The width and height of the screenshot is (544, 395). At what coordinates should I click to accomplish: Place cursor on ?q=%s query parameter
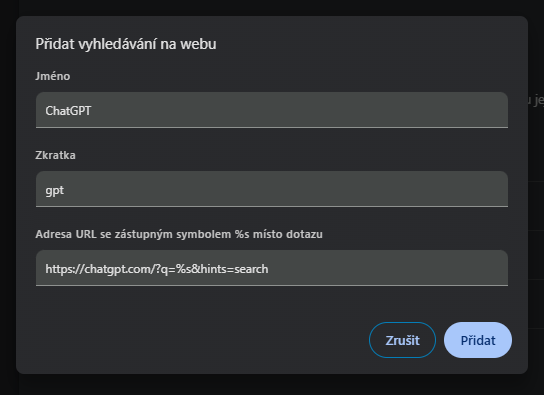173,269
